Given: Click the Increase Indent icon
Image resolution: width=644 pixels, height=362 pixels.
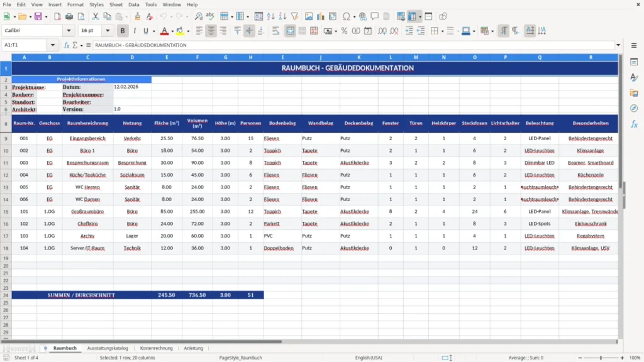Looking at the screenshot, I should [409, 31].
